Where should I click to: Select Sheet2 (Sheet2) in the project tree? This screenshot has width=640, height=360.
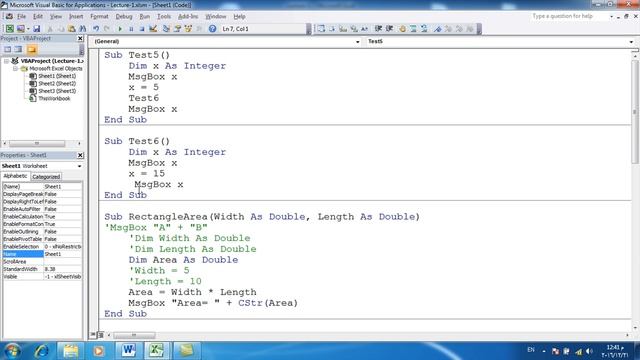[57, 83]
